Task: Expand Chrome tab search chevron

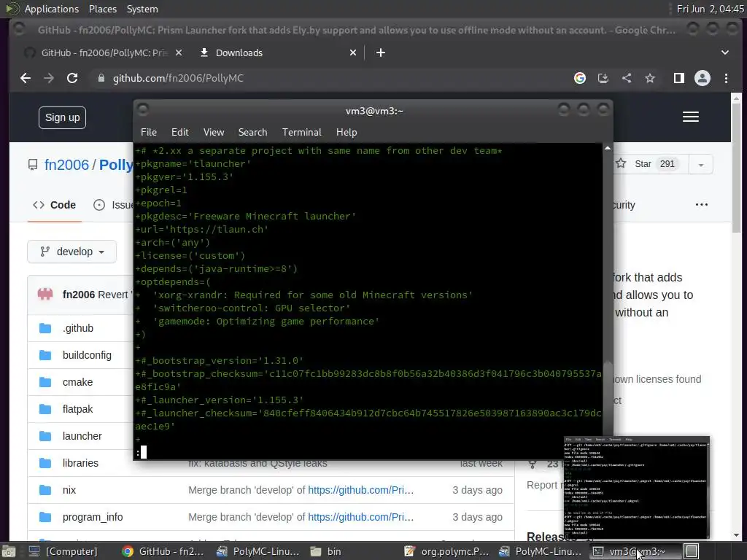Action: (724, 52)
